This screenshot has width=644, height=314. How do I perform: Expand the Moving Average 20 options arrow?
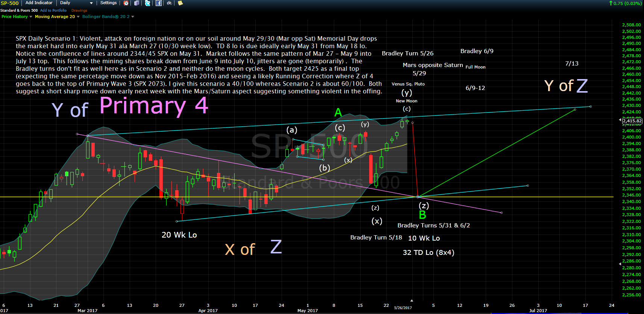[78, 17]
